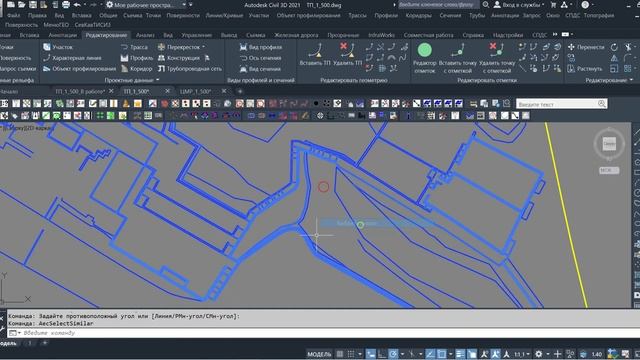Close the ТП_1_500 drawing tab
The width and height of the screenshot is (640, 360).
[167, 91]
